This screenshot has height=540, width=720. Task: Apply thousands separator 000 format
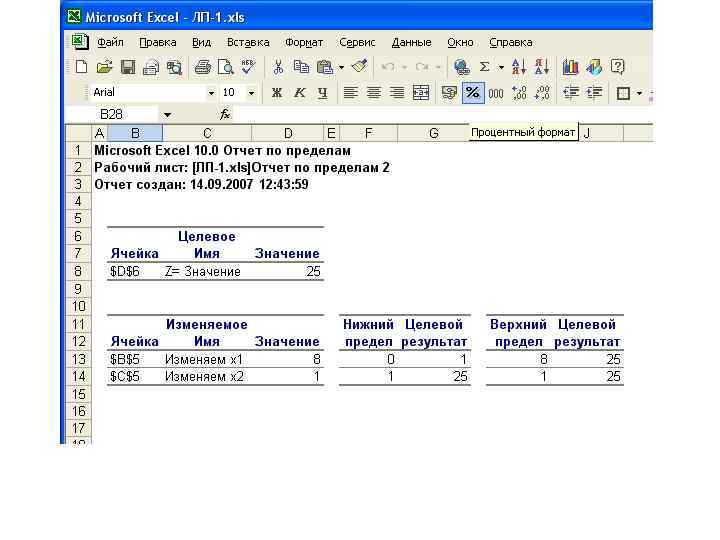[x=496, y=94]
